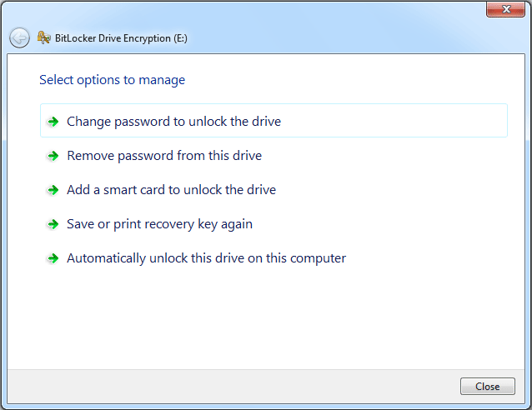Click the BitLocker lock-and-key title icon
Image resolution: width=532 pixels, height=410 pixels.
[x=43, y=37]
